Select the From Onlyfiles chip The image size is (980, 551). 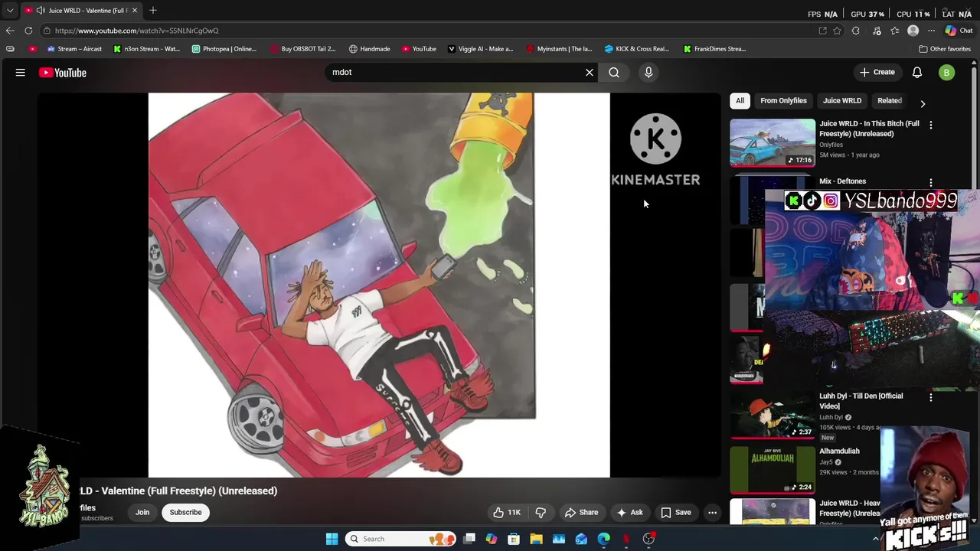coord(783,100)
